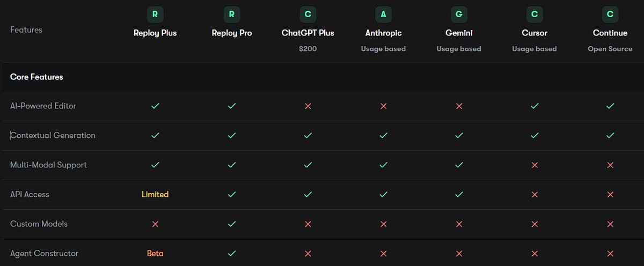Click 'Usage based' label under Anthropic
This screenshot has height=266, width=644.
click(x=383, y=49)
